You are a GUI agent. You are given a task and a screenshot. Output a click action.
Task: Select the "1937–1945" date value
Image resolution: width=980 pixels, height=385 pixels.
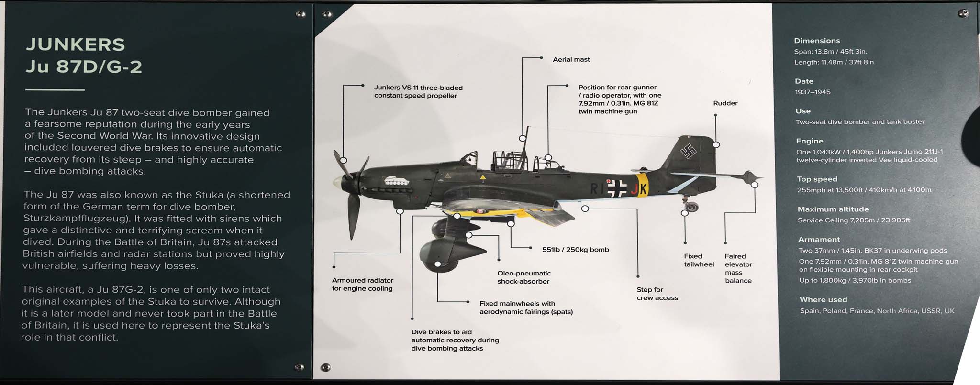pyautogui.click(x=813, y=92)
